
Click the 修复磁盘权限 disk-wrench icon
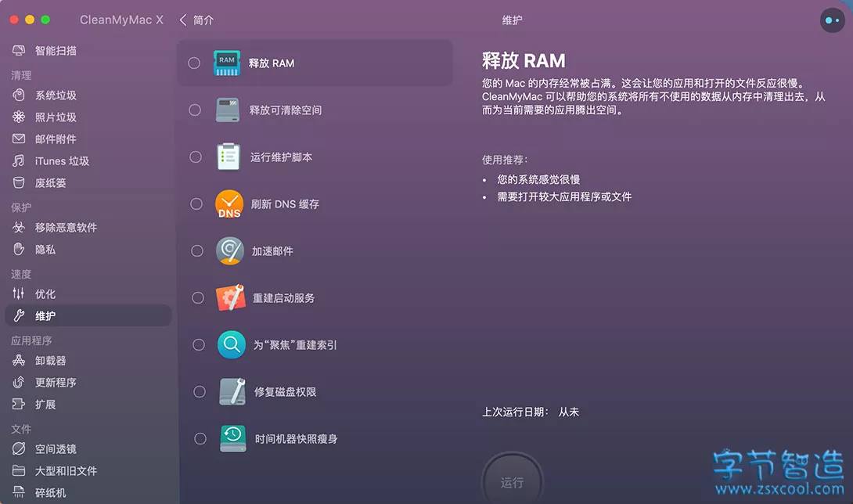pos(232,391)
